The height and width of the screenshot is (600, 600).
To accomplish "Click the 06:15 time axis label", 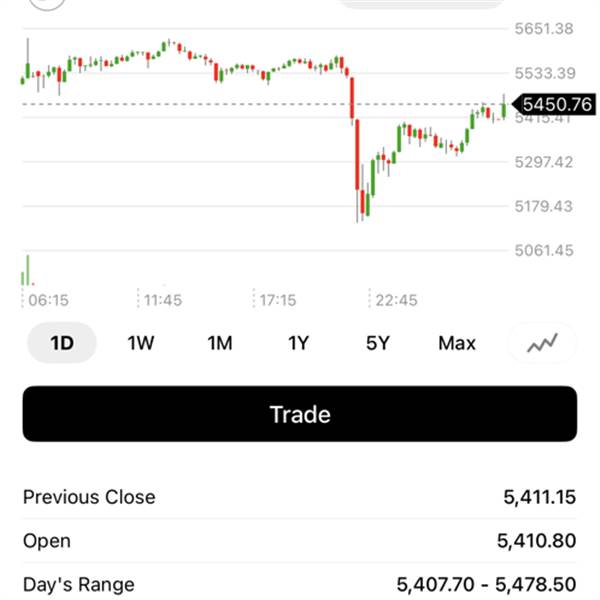I will coord(48,300).
